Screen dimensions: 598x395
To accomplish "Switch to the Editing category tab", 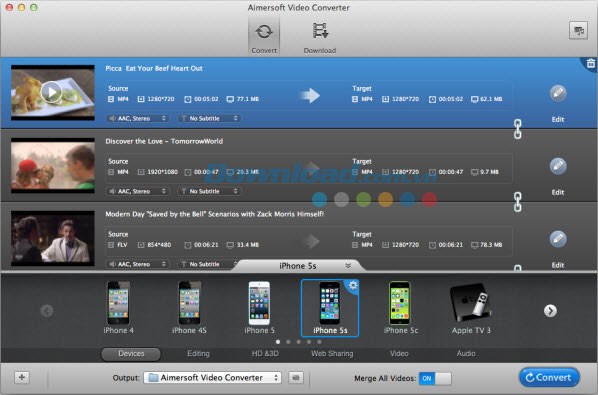I will [x=198, y=354].
